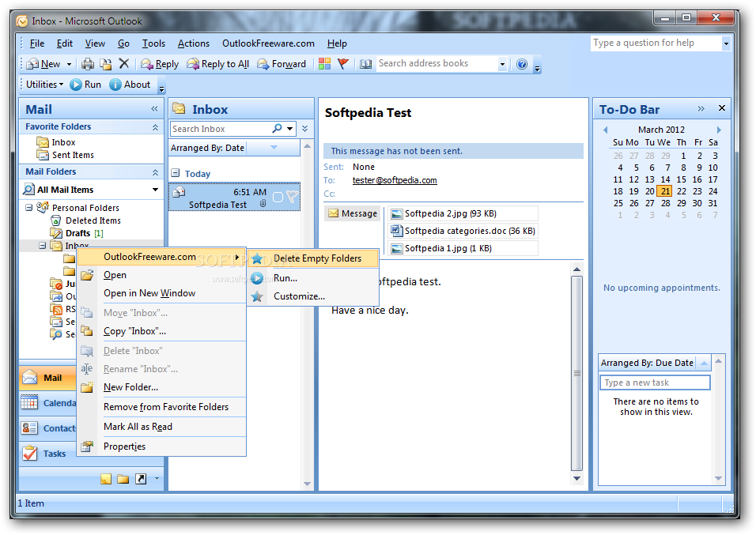Open the Softpedia 2.jpg attachment

pyautogui.click(x=463, y=213)
